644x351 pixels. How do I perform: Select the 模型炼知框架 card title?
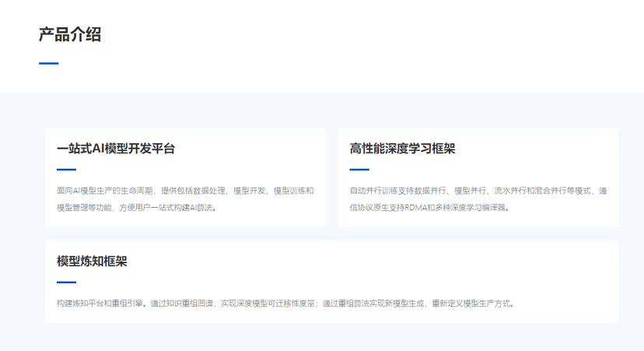(92, 261)
